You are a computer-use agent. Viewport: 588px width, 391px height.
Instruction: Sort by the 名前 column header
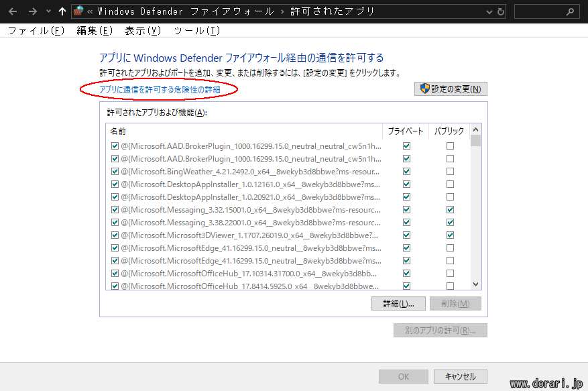click(x=244, y=131)
